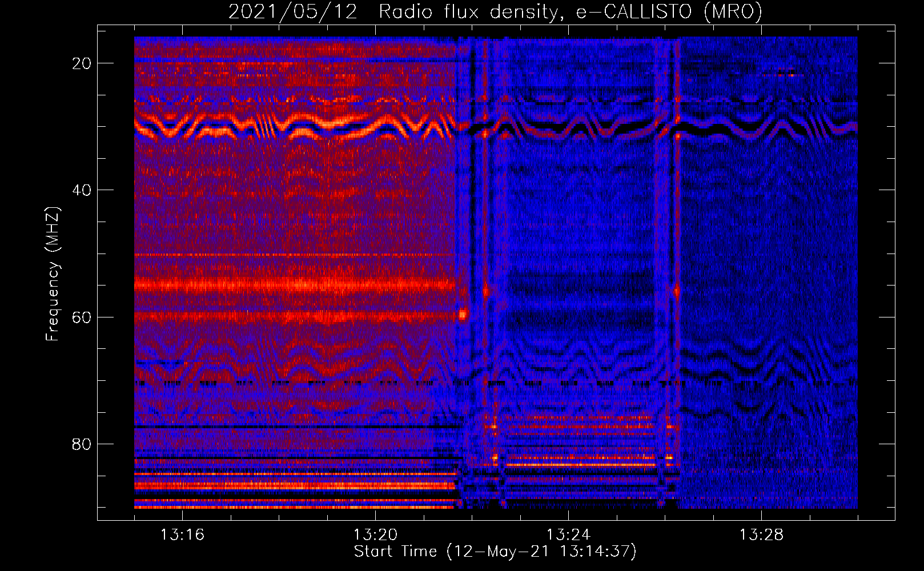Click the '13:24' time tick label
Viewport: 924px width, 571px height.
point(568,535)
